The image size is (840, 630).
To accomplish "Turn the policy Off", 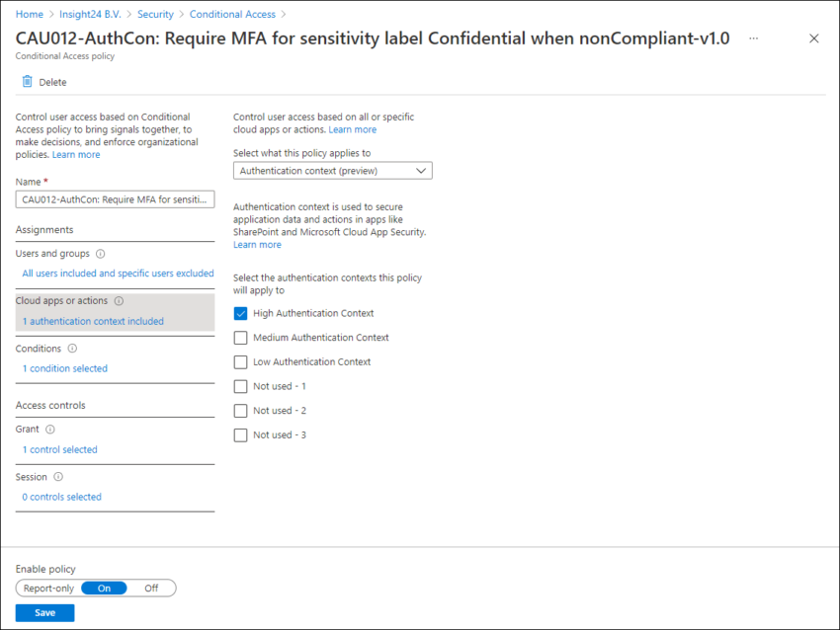I will point(151,588).
